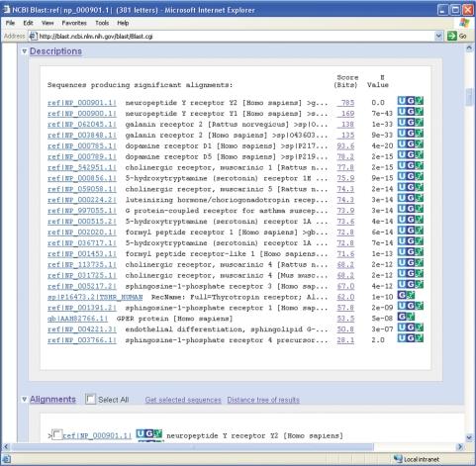
Task: Click green icon in sphingosine-1-phosphate receptor 4 row
Action: pyautogui.click(x=419, y=338)
